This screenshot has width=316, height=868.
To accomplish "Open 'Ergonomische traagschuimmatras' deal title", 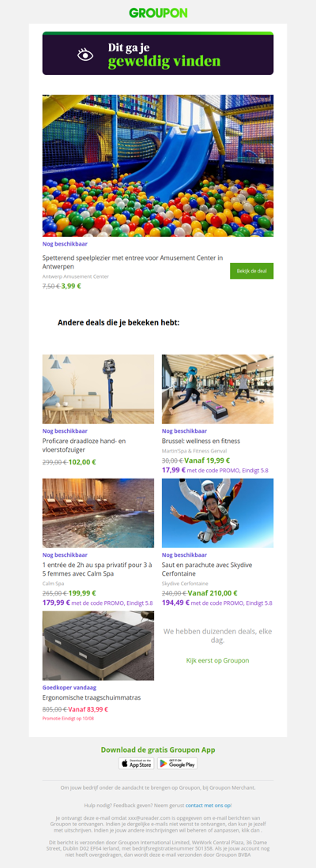I will pyautogui.click(x=84, y=697).
